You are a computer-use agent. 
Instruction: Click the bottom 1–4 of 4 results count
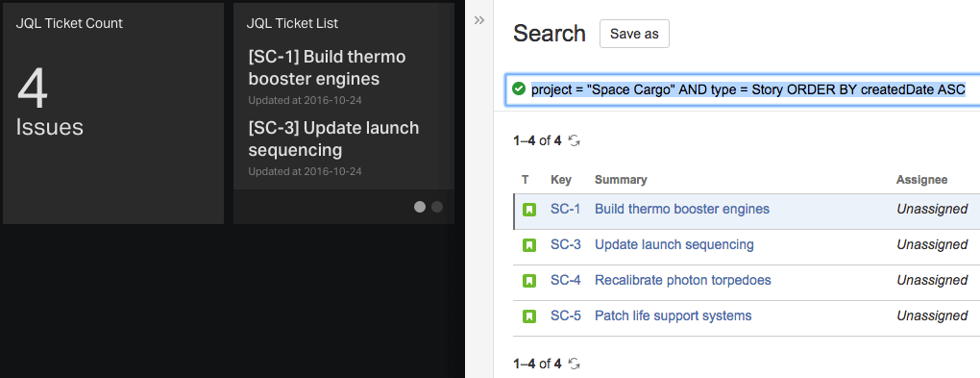coord(537,363)
